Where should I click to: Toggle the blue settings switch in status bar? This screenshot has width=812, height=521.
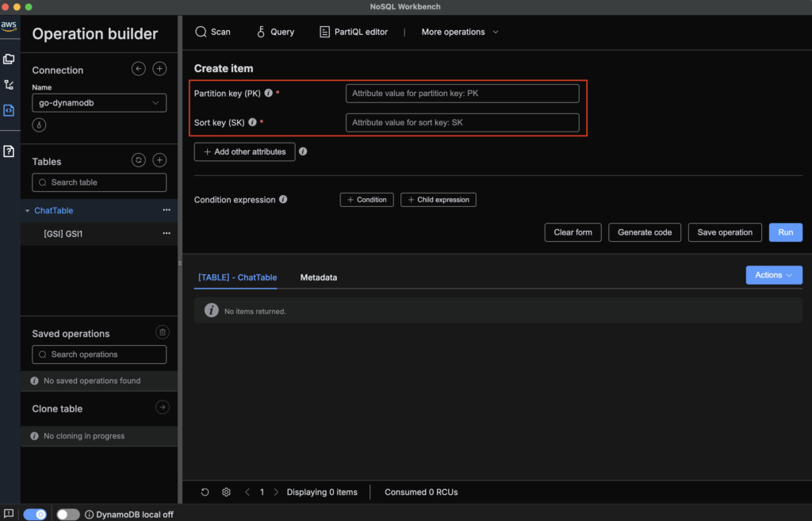point(35,515)
